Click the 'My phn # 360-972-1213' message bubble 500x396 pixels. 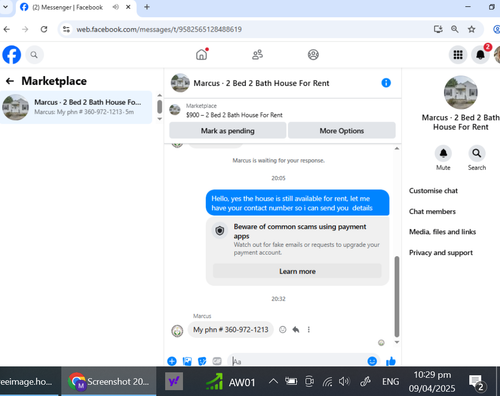click(x=230, y=330)
